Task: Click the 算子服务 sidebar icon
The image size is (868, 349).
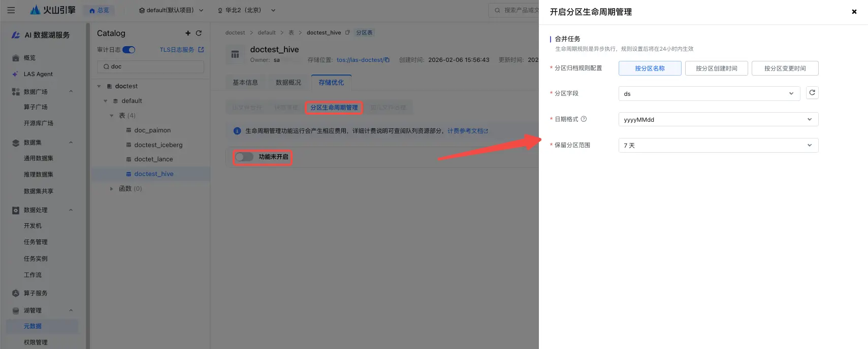Action: (x=15, y=293)
